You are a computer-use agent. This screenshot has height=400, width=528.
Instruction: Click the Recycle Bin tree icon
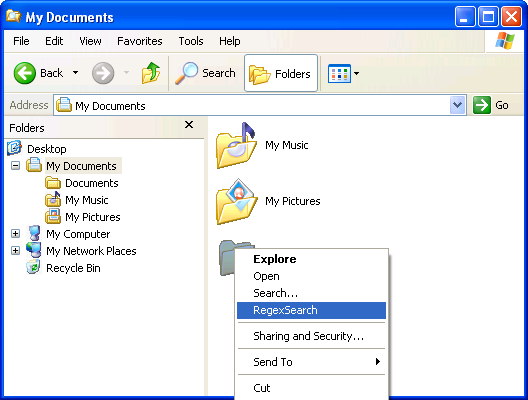33,268
